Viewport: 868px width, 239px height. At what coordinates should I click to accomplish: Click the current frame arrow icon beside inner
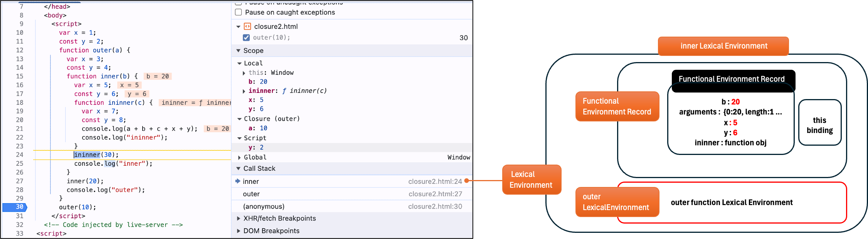point(238,181)
